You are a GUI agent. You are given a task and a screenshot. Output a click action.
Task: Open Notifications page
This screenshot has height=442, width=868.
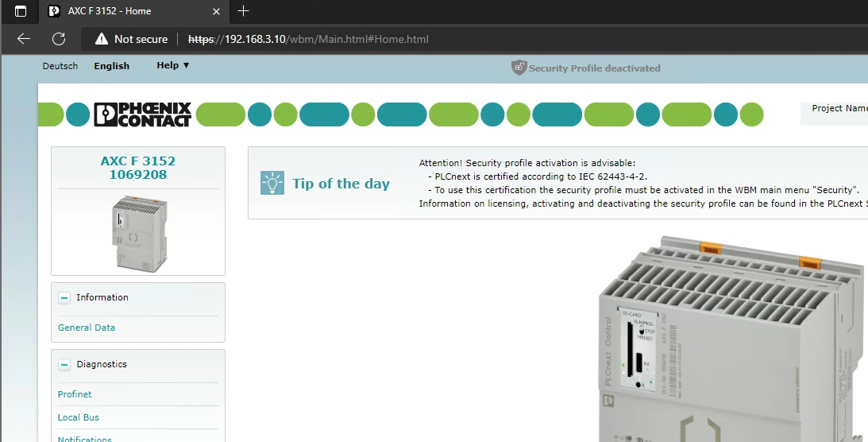[x=85, y=439]
